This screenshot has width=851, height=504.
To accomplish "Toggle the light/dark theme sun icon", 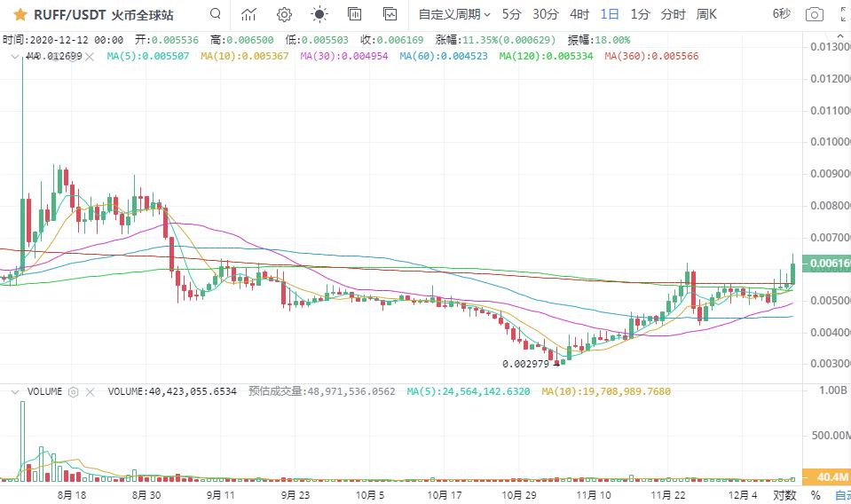I will tap(319, 14).
